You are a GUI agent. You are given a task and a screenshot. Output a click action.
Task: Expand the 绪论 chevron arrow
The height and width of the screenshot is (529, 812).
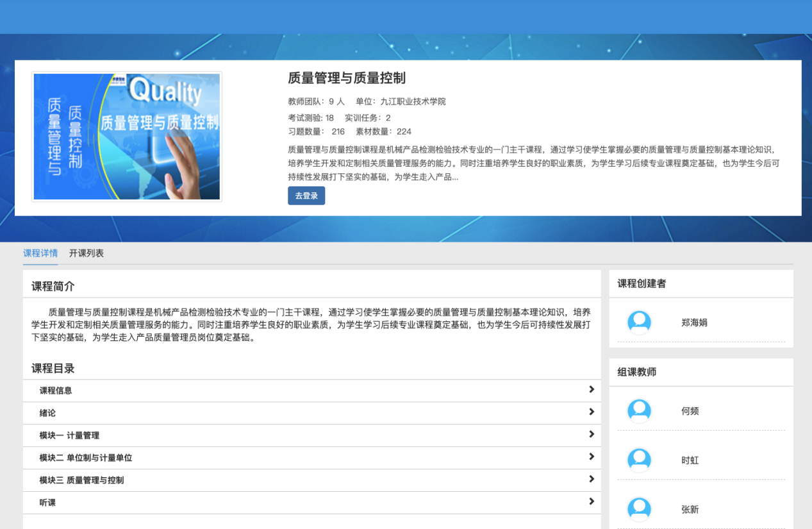pos(591,412)
